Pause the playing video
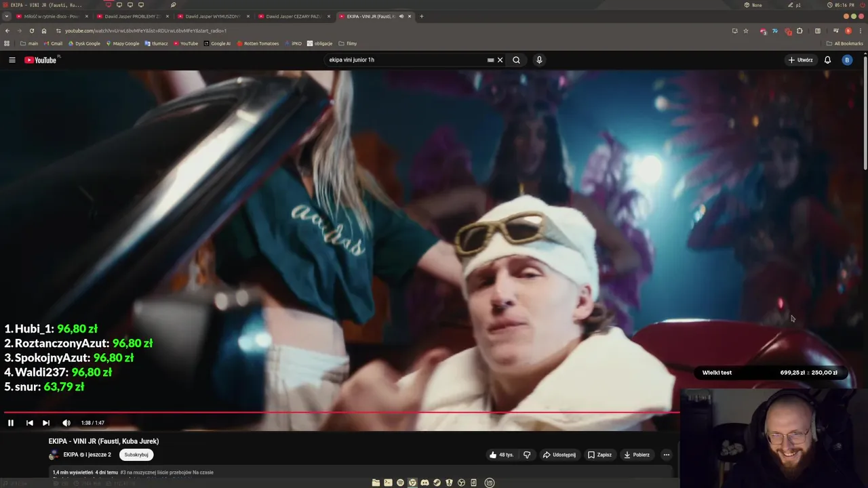Viewport: 868px width, 488px height. coord(11,423)
